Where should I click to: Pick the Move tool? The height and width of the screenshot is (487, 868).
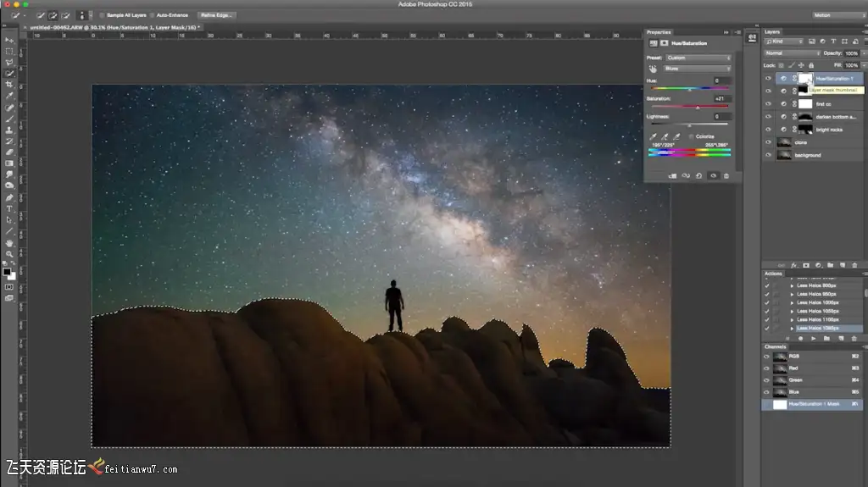coord(9,41)
